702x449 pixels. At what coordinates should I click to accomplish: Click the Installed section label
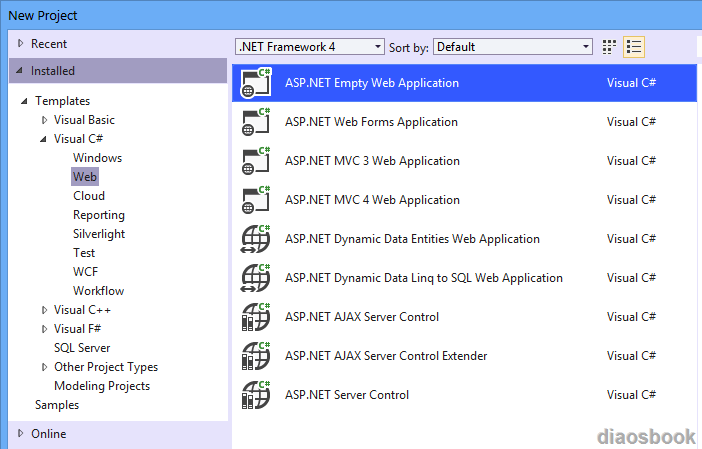pyautogui.click(x=52, y=71)
